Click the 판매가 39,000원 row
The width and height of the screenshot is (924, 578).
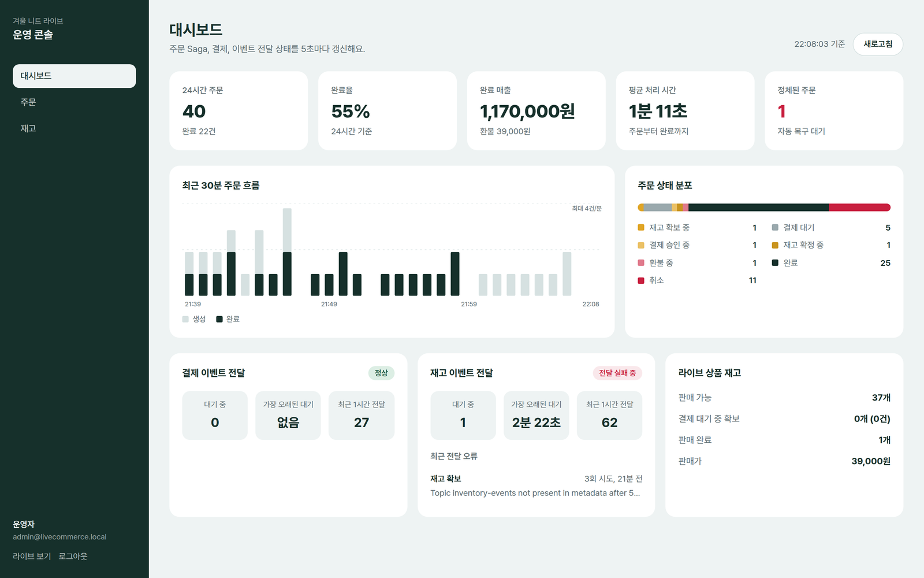pyautogui.click(x=784, y=461)
